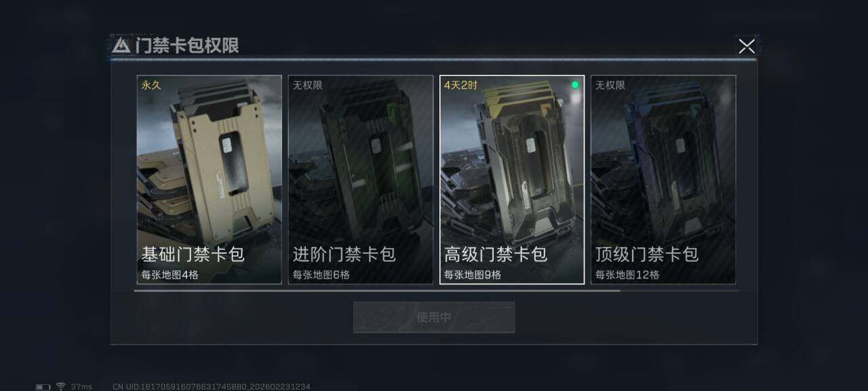Select the 进阶门禁卡包 card
This screenshot has width=868, height=391.
(360, 179)
